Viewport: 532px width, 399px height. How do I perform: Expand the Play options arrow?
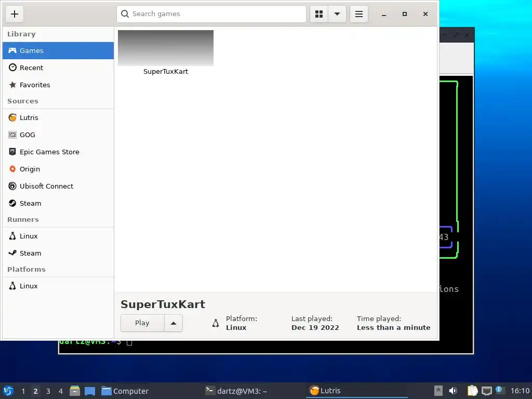pyautogui.click(x=174, y=323)
